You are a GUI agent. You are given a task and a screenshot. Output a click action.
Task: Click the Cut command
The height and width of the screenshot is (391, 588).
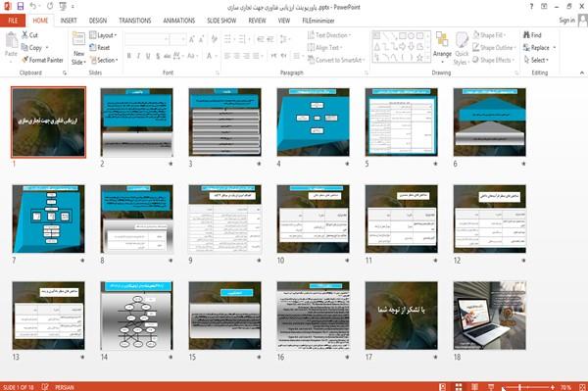coord(30,35)
